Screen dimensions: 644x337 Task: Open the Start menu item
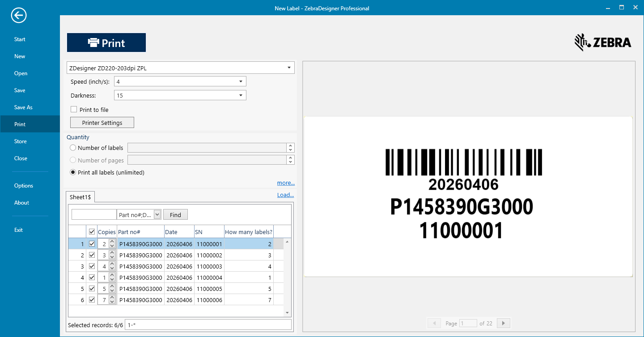point(20,39)
